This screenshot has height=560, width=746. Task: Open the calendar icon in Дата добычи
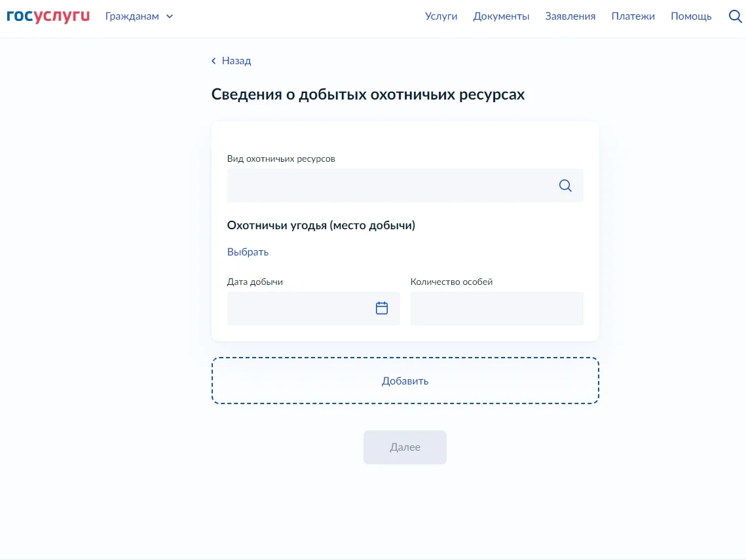(382, 308)
